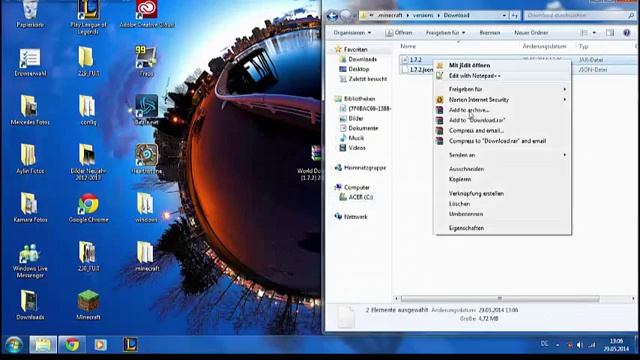Screen dimensions: 640x360
Task: Open the address bar history dropdown arrow
Action: (x=504, y=16)
